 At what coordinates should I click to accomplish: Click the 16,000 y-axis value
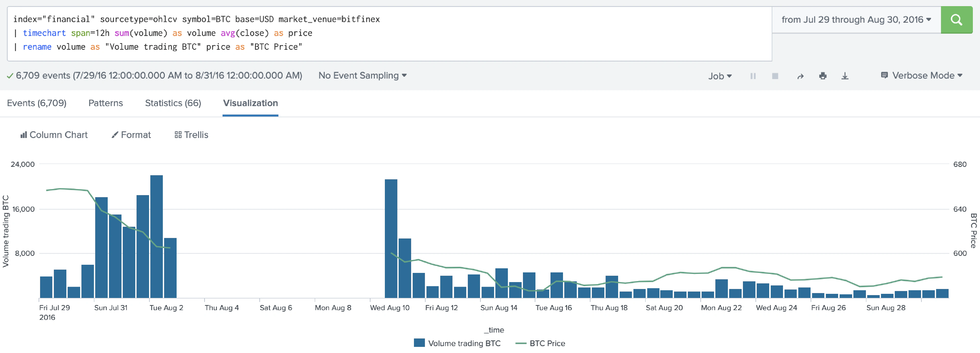coord(23,209)
